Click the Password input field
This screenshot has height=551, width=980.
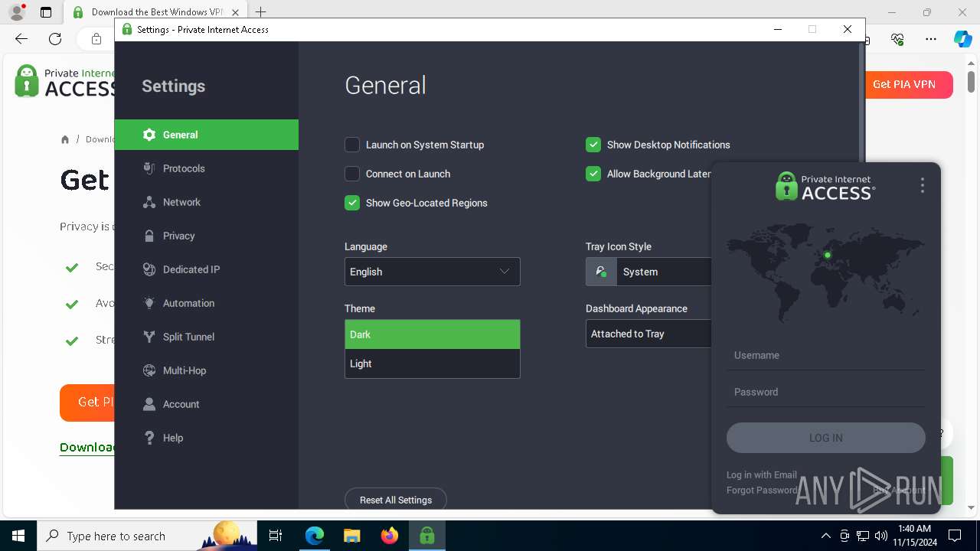coord(825,392)
